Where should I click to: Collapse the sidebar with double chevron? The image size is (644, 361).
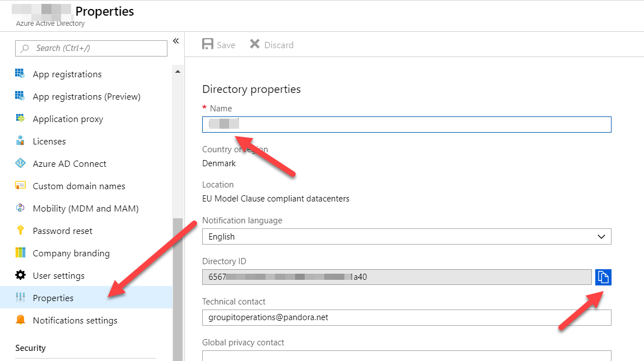175,41
